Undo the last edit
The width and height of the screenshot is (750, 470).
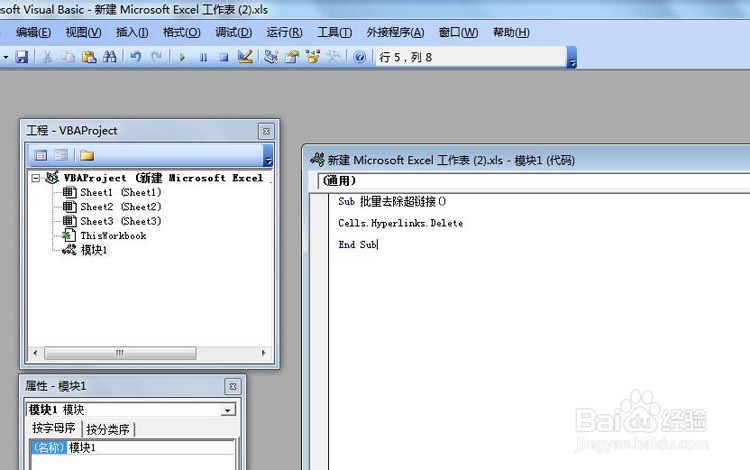pos(136,57)
